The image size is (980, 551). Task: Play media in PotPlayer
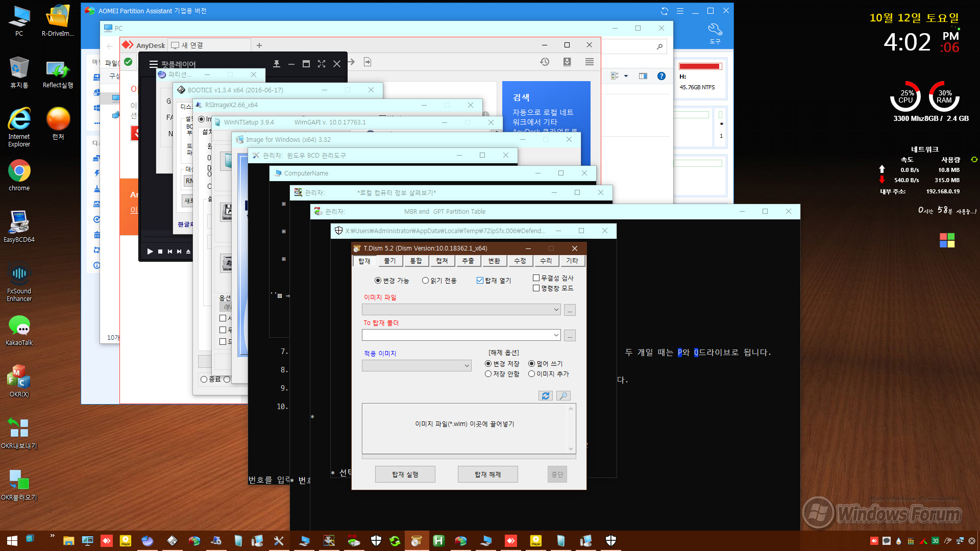(x=150, y=252)
